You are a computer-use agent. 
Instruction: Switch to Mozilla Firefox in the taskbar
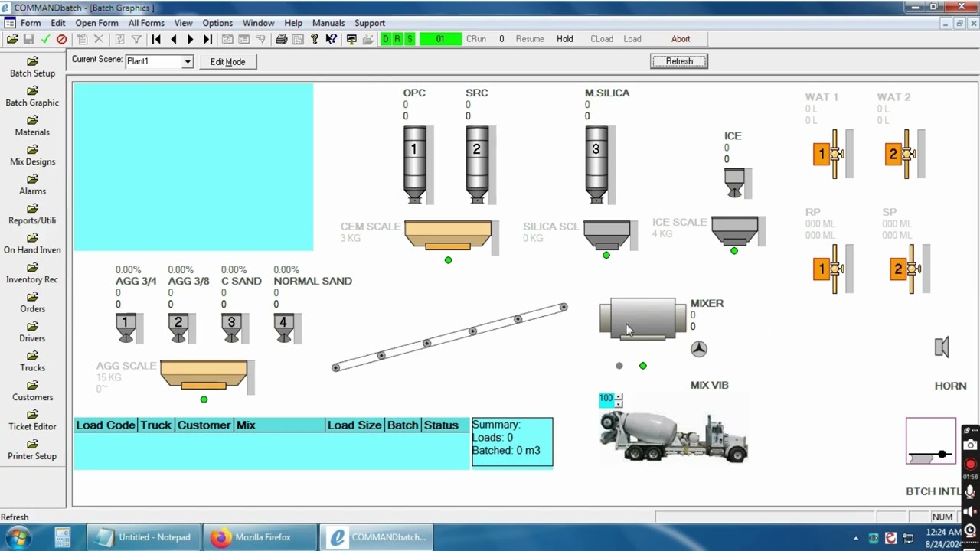(x=261, y=537)
